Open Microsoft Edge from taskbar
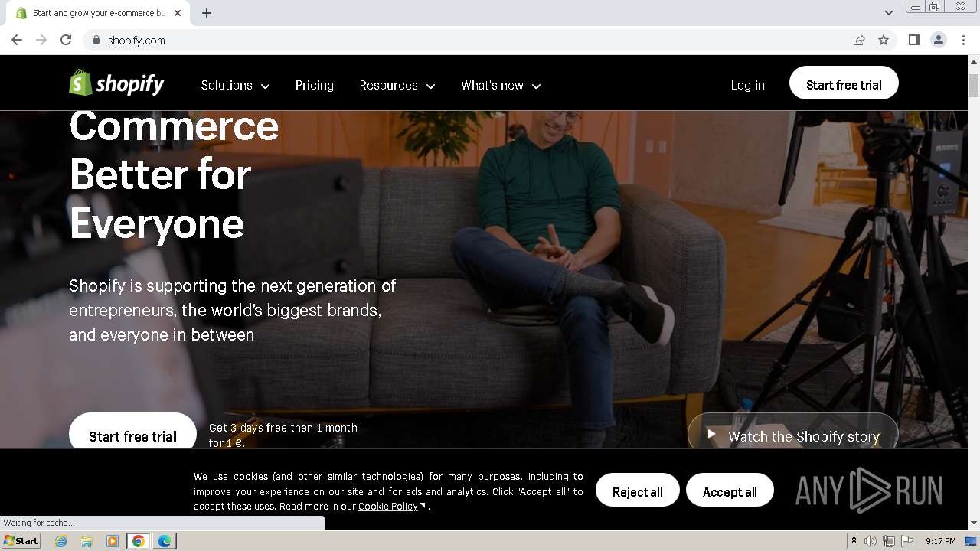This screenshot has height=551, width=980. [165, 541]
